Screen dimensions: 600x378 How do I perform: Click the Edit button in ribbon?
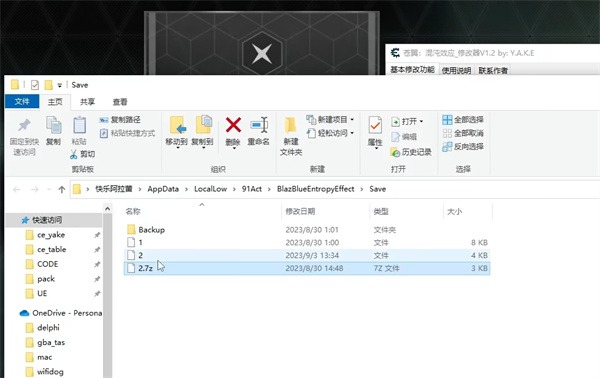[404, 137]
